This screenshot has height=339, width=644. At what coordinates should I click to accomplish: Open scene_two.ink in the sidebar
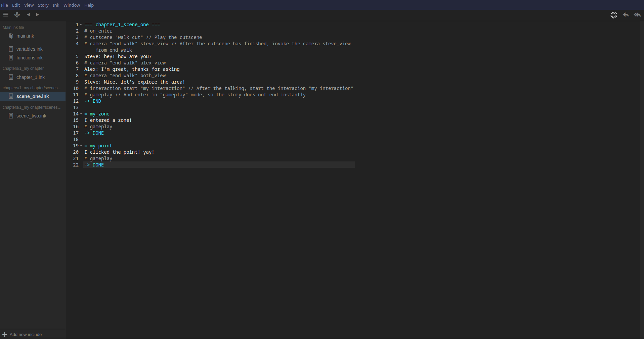(x=31, y=116)
